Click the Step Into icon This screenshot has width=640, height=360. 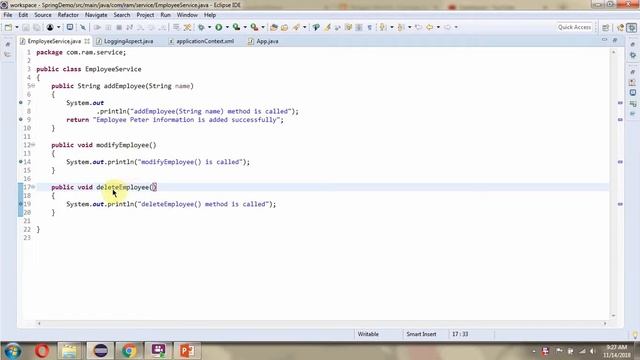click(x=140, y=27)
